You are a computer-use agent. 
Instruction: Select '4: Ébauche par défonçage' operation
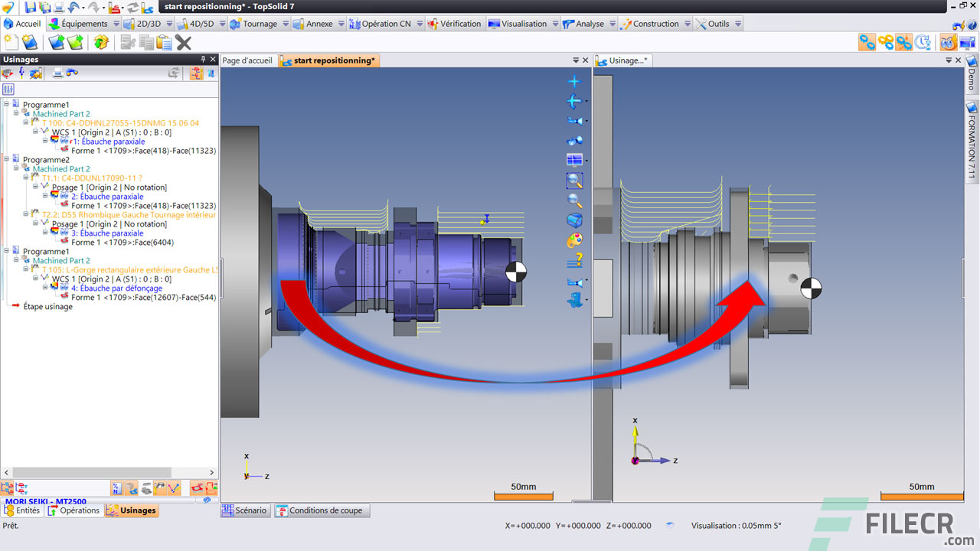[116, 288]
